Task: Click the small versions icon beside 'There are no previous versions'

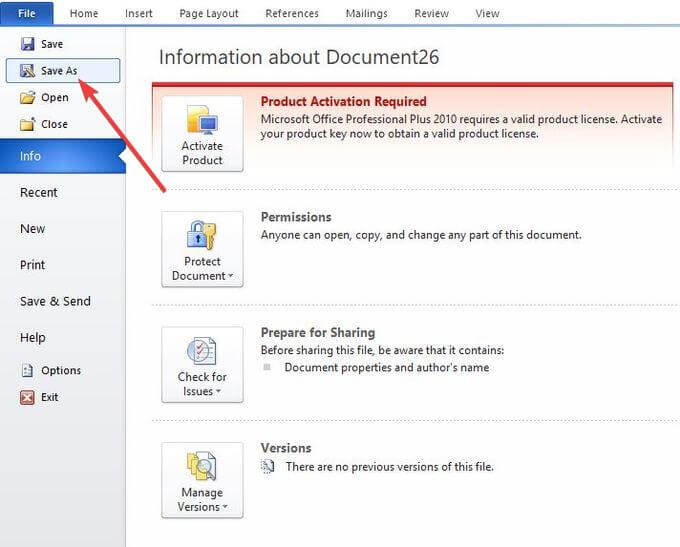Action: click(268, 467)
